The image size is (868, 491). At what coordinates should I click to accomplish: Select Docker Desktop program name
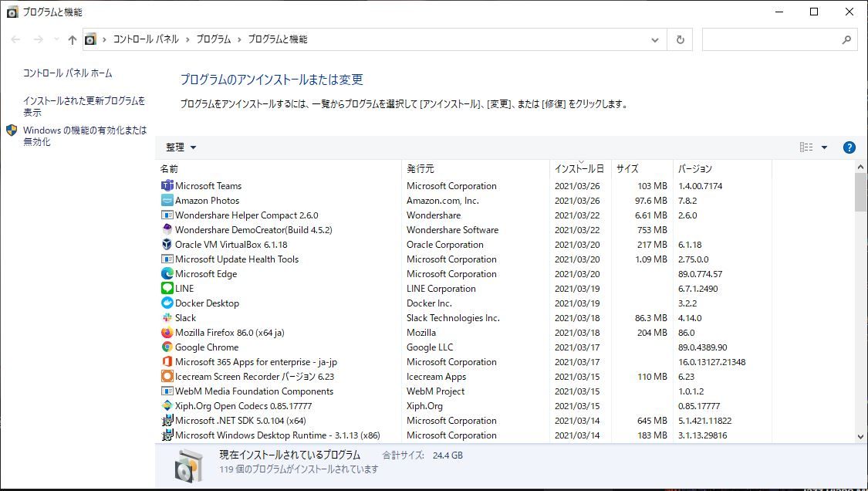coord(207,303)
